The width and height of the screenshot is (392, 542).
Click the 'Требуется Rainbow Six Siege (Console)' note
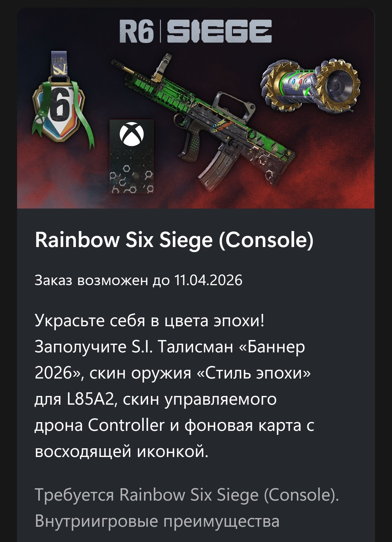click(187, 495)
